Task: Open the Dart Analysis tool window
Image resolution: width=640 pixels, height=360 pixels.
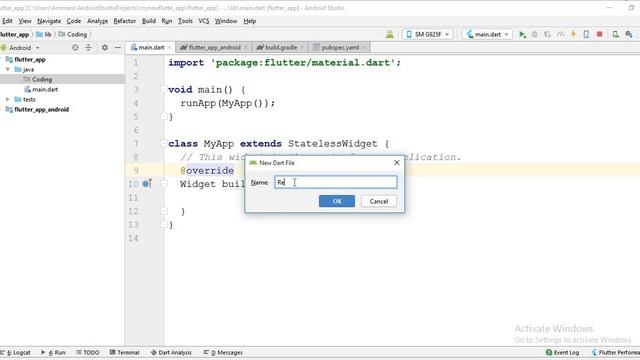Action: (x=171, y=352)
